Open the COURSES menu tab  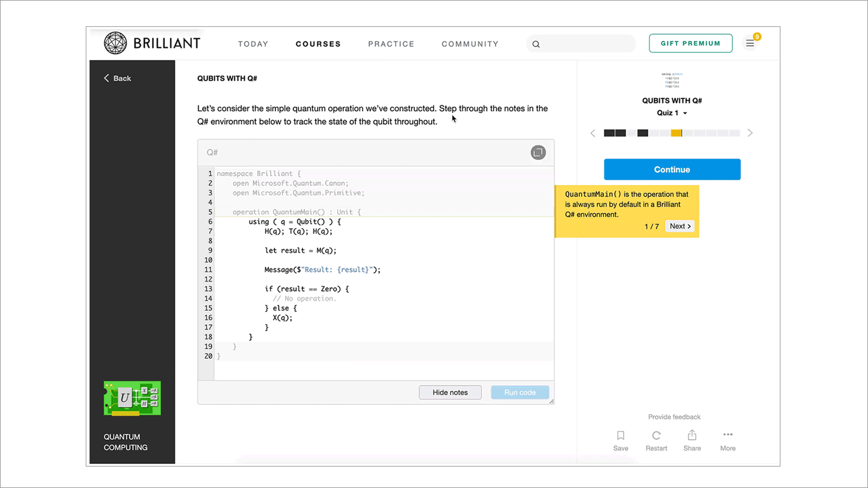click(x=318, y=43)
